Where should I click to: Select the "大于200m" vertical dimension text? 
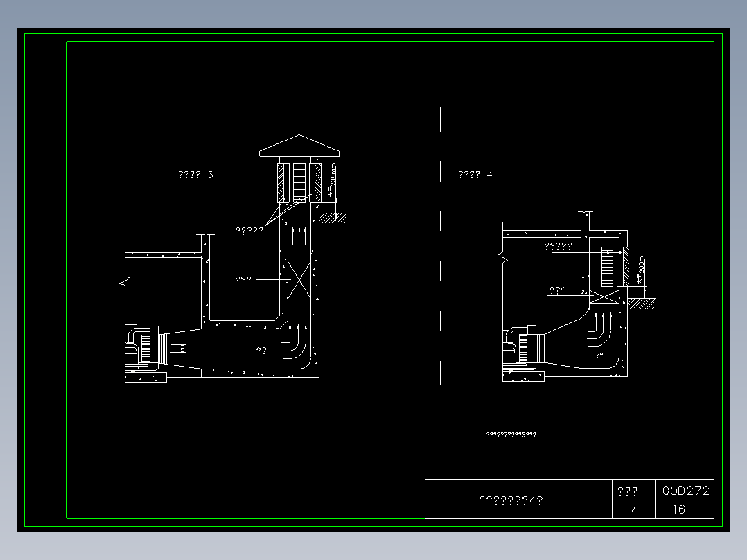point(640,270)
